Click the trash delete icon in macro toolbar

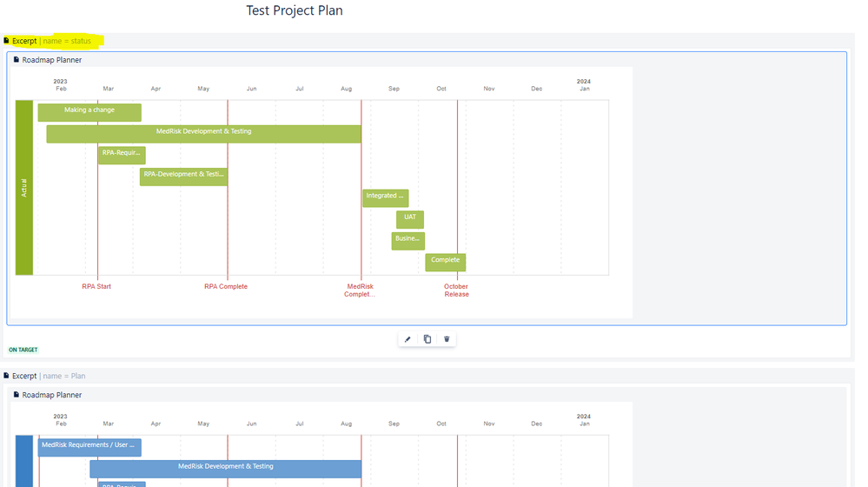point(447,339)
